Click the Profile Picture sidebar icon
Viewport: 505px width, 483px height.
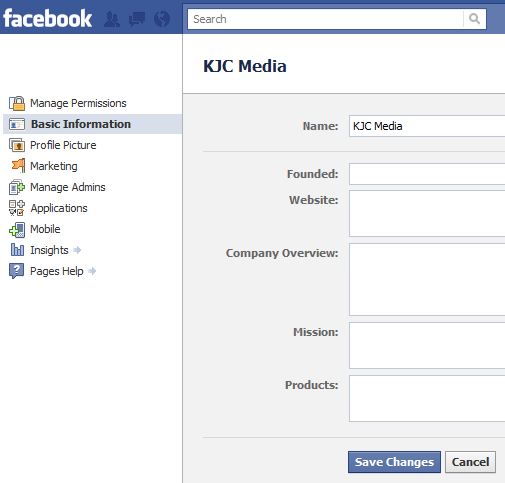coord(17,145)
